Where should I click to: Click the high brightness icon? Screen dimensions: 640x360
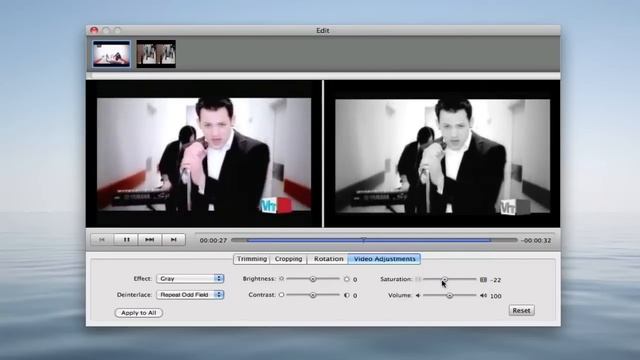[x=347, y=279]
